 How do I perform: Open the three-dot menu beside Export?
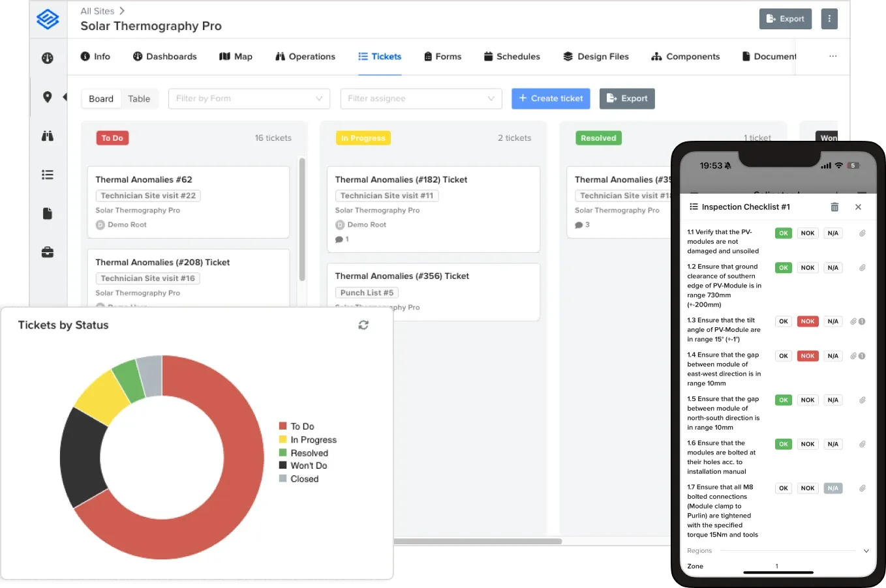[829, 19]
